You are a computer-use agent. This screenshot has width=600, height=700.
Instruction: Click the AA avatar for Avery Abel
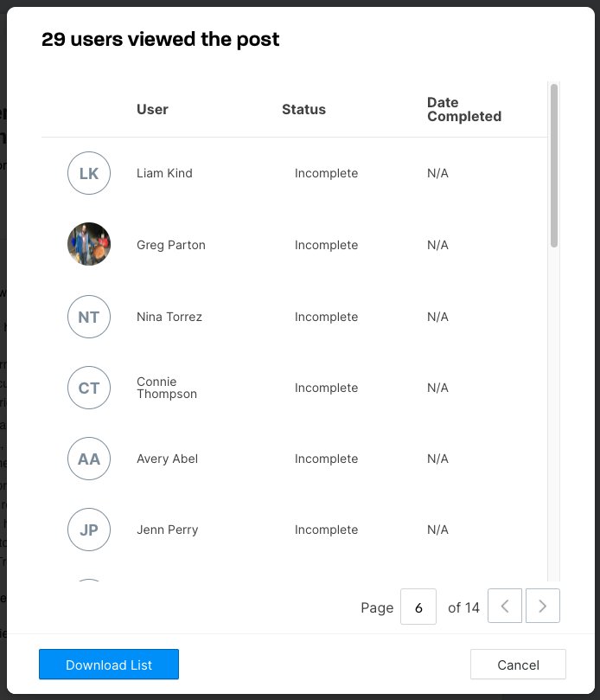(89, 459)
